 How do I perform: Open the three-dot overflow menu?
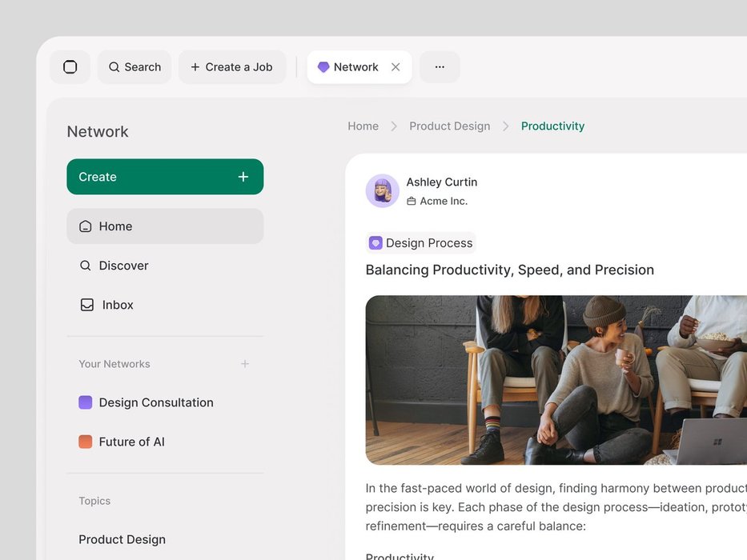pos(440,67)
